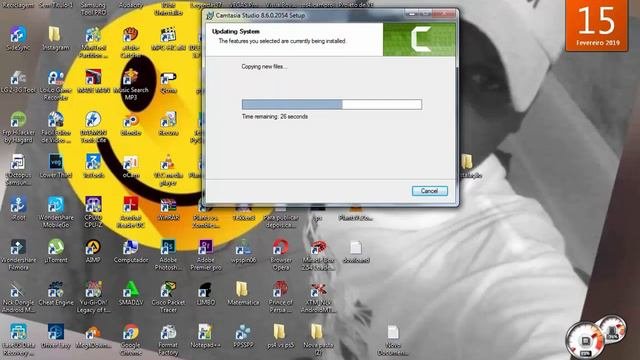Open Yu-Gi-Oh! Legacy shortcut
The height and width of the screenshot is (360, 640).
click(x=93, y=298)
